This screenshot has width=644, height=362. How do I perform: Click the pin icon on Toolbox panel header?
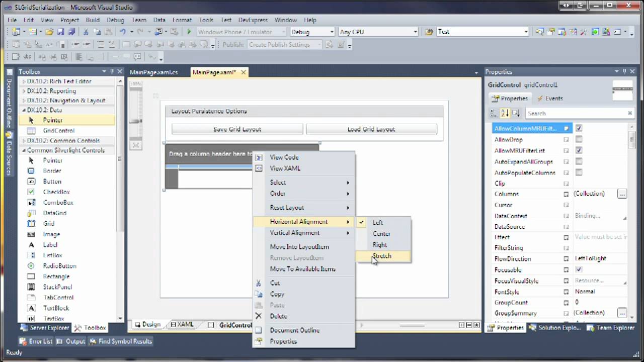click(x=112, y=72)
